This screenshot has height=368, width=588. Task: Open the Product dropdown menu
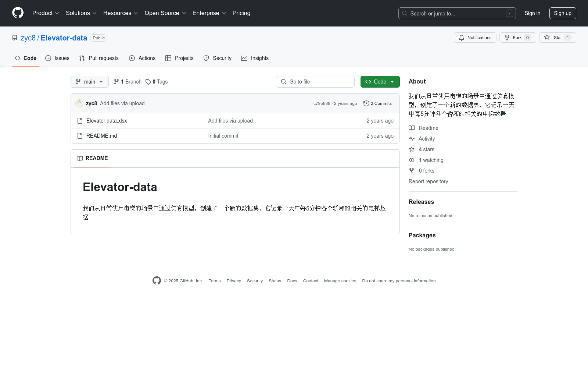tap(46, 13)
